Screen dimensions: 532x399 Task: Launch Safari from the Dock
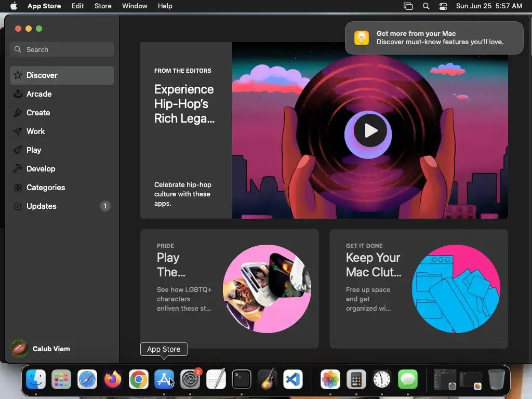tap(87, 379)
